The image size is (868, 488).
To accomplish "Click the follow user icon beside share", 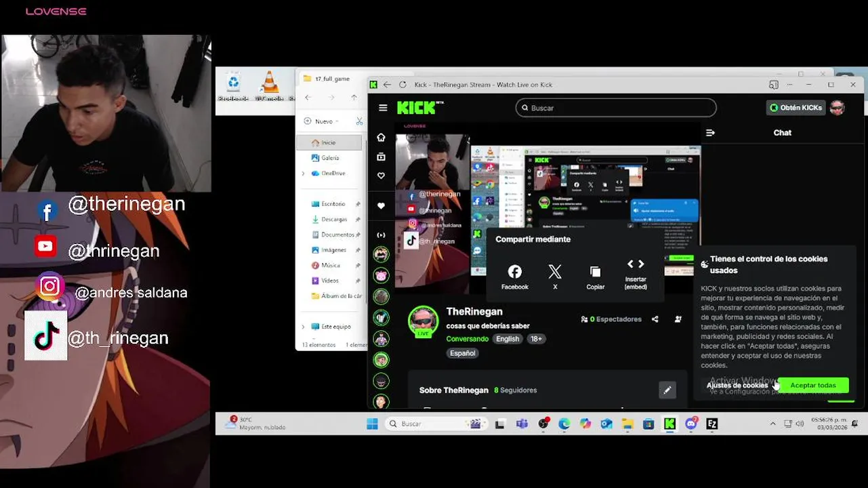I will tap(678, 319).
